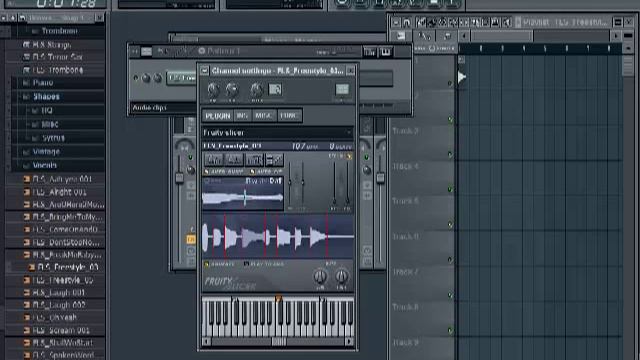The height and width of the screenshot is (360, 640).
Task: Toggle the Auto-dump option in slicer
Action: (224, 171)
